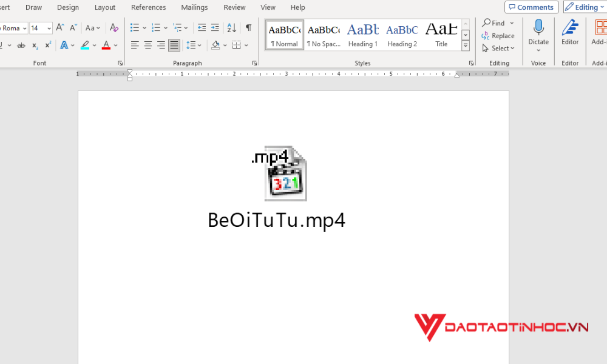Apply Title style

(441, 35)
